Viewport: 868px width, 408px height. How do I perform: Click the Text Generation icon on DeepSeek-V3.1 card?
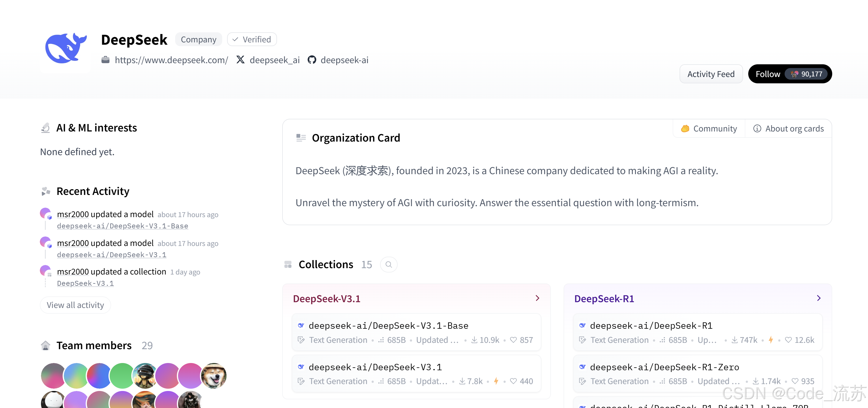[301, 381]
